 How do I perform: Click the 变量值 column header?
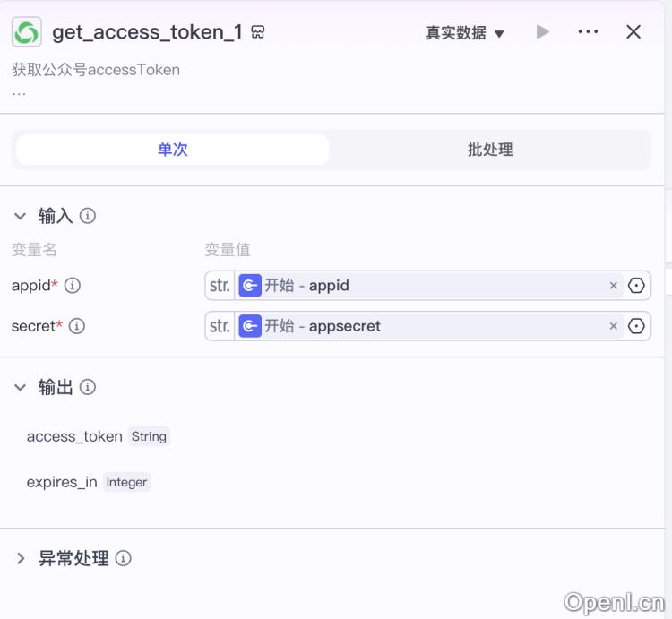(228, 249)
